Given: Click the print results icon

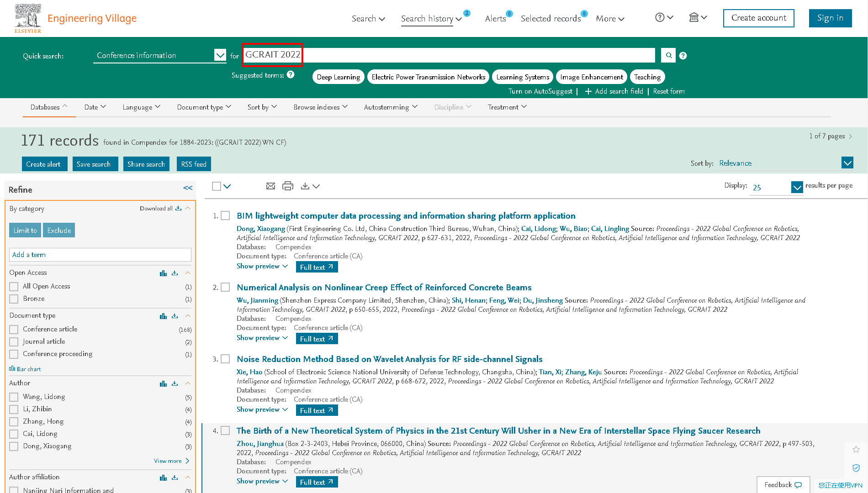Looking at the screenshot, I should click(x=288, y=186).
